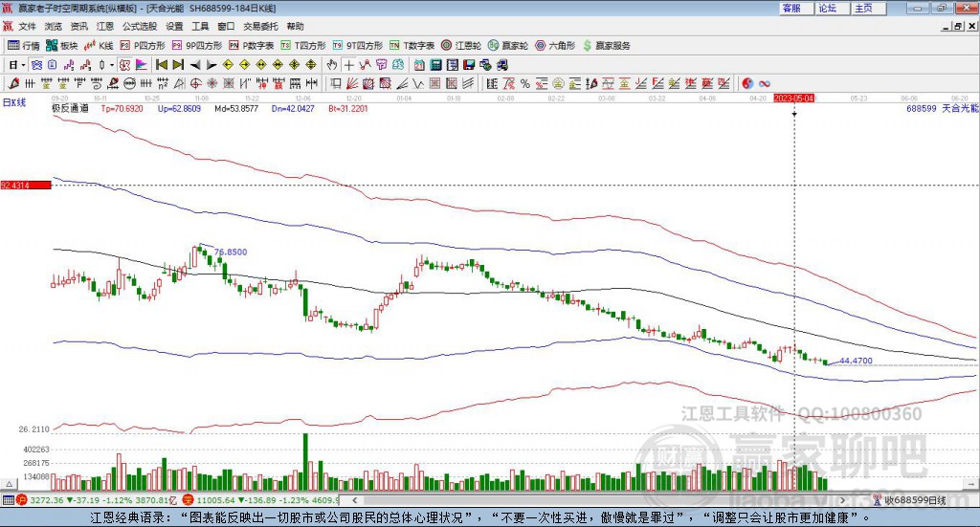
Task: Click the 极反通道 indicator name
Action: coord(70,108)
